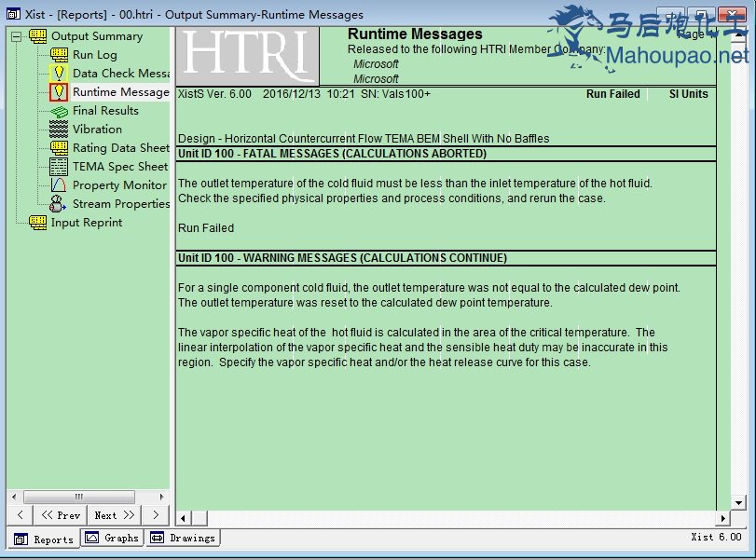Image resolution: width=756 pixels, height=560 pixels.
Task: Open the TEMA Spec Sheet icon
Action: [x=59, y=167]
